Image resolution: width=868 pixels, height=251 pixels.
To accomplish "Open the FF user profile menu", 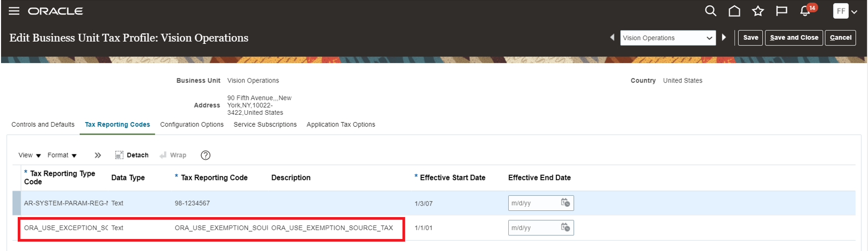I will pos(845,11).
